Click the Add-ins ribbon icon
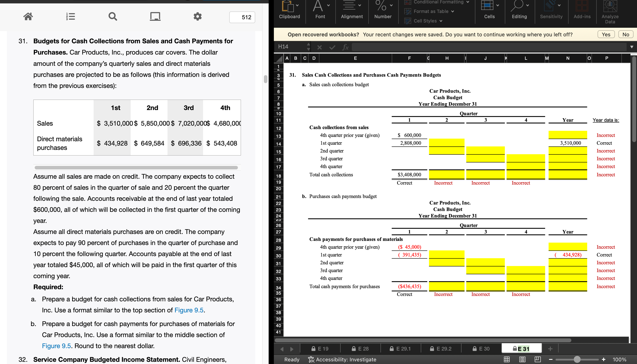Image resolution: width=637 pixels, height=364 pixels. (582, 10)
